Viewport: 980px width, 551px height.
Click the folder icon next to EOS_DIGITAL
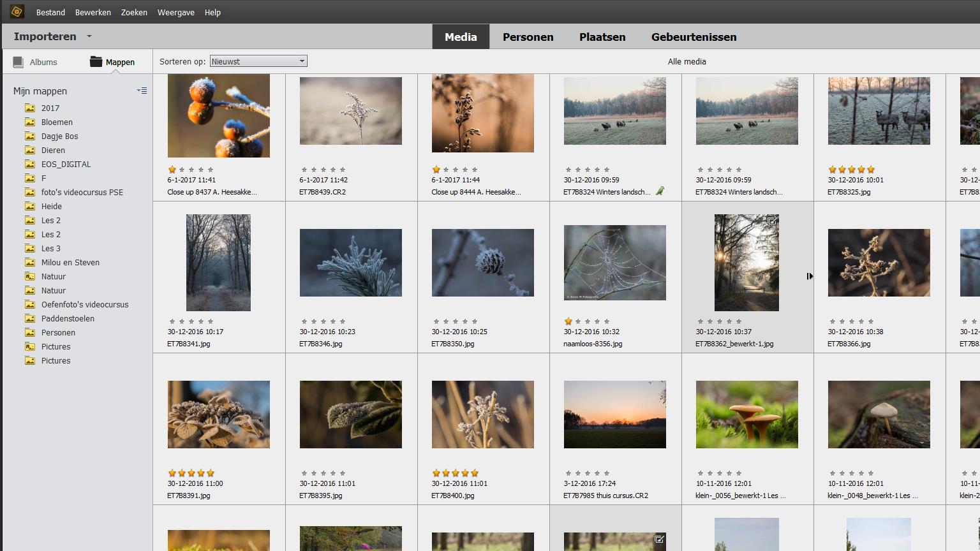click(x=30, y=164)
